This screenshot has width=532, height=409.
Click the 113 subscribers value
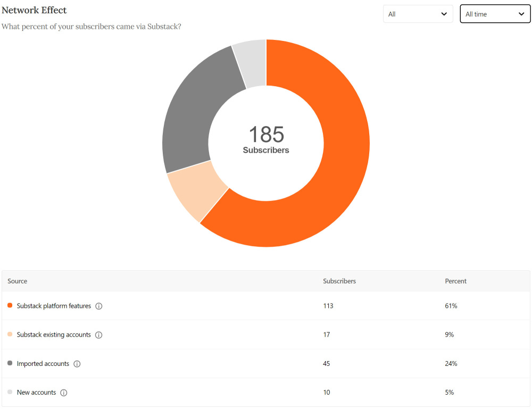328,306
